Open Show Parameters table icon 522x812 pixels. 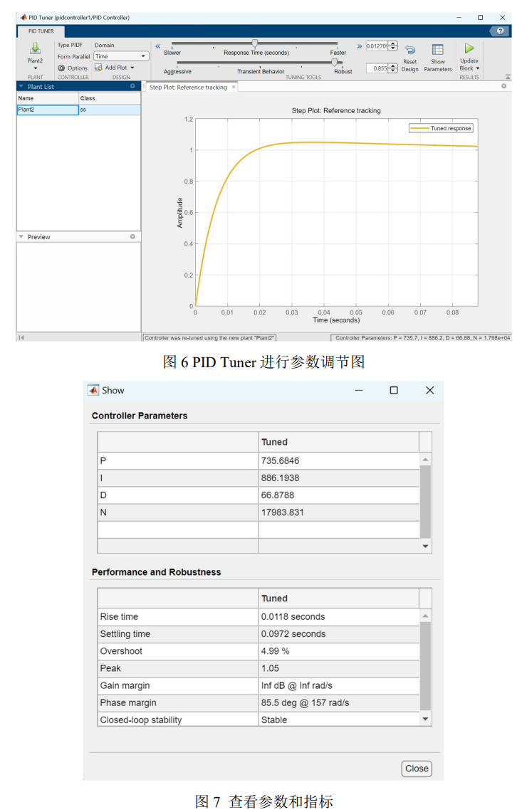[x=438, y=50]
